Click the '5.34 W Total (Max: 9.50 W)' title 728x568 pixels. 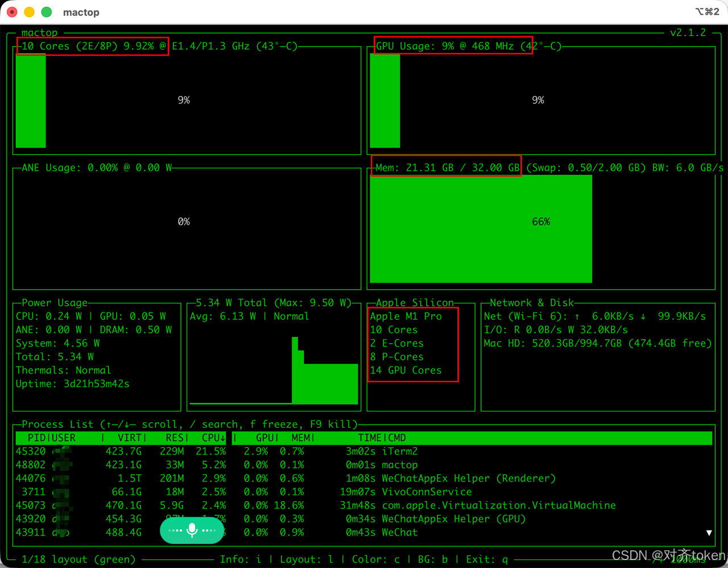274,303
